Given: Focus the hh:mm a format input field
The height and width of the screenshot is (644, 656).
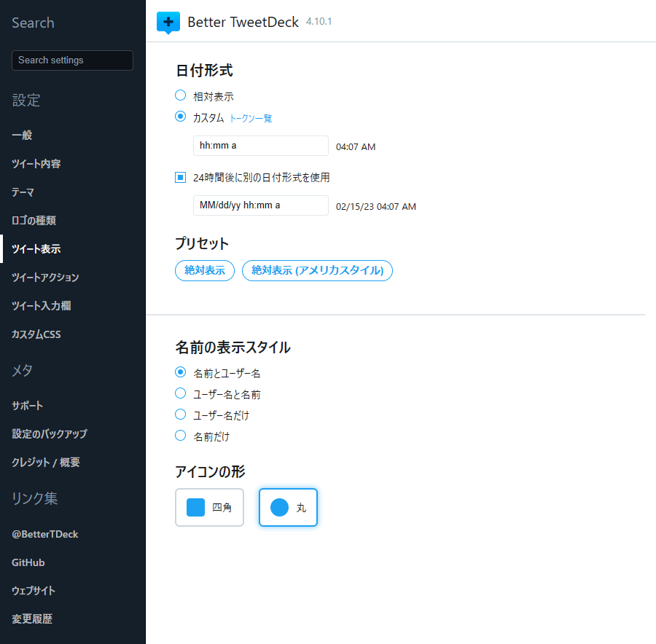Looking at the screenshot, I should [x=261, y=146].
